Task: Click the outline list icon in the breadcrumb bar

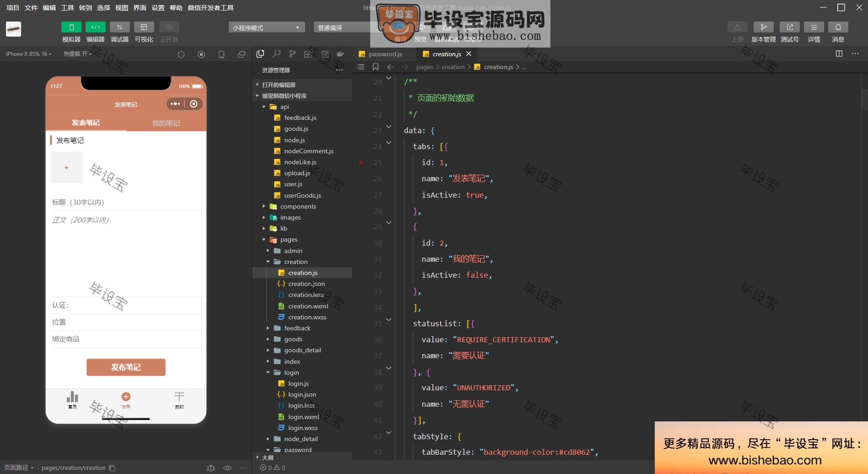Action: pyautogui.click(x=361, y=67)
